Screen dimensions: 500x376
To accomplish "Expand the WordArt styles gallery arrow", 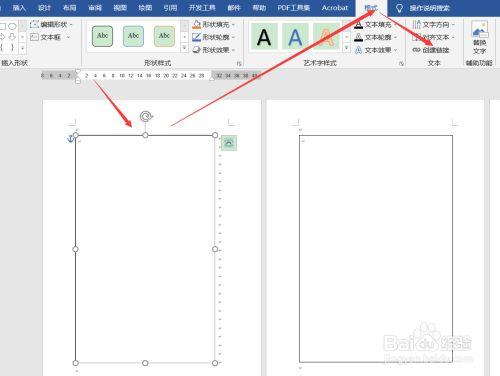I will click(x=346, y=48).
